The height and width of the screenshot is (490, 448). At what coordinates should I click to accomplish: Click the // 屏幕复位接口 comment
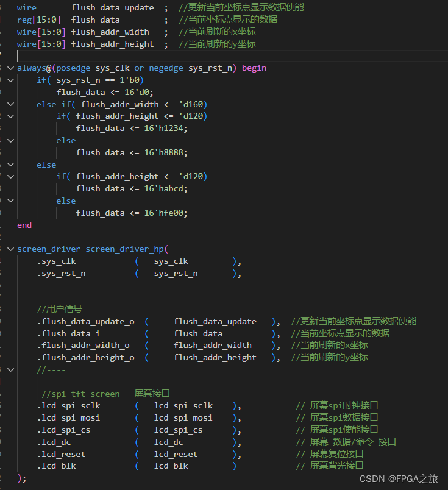330,454
